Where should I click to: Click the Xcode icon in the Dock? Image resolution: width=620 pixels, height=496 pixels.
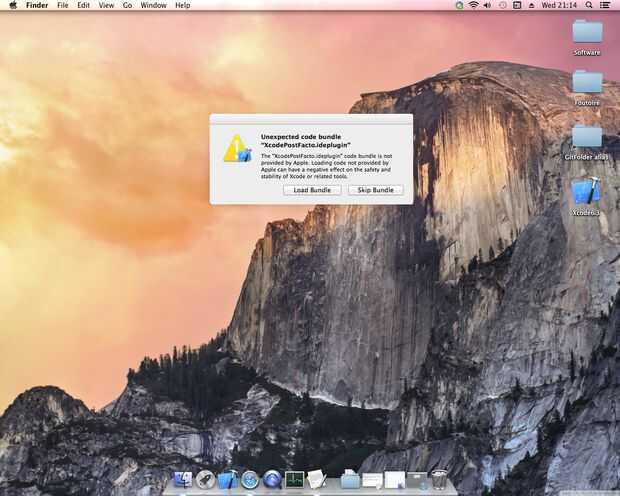point(227,480)
